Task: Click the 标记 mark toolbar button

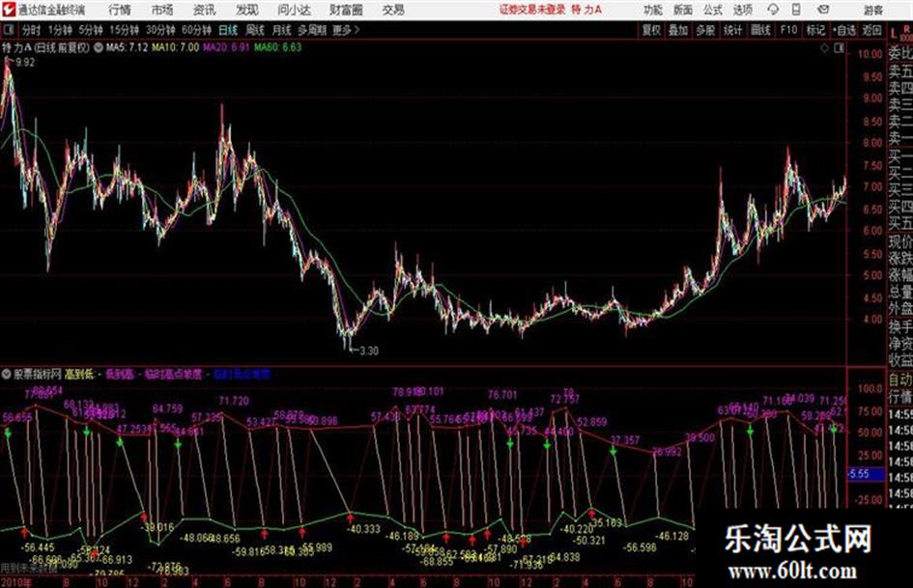Action: [815, 30]
